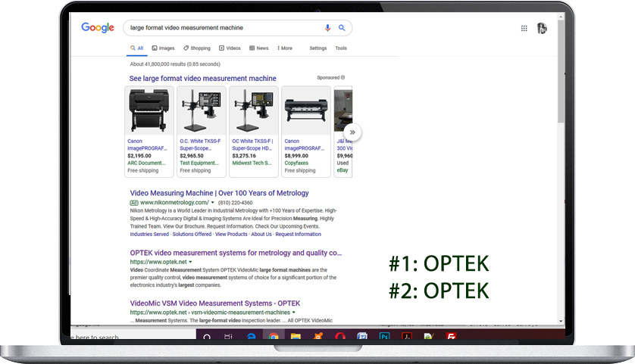Switch to the Images tab

tap(163, 48)
